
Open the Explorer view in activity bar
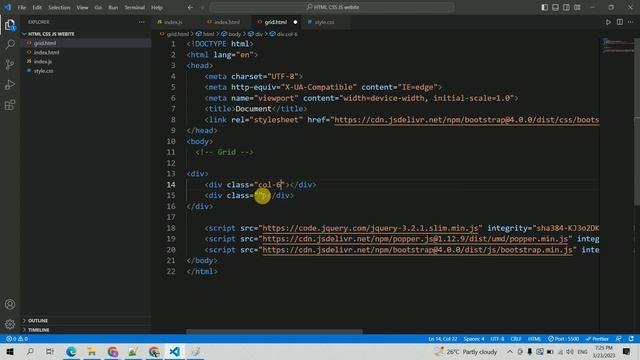tap(10, 24)
